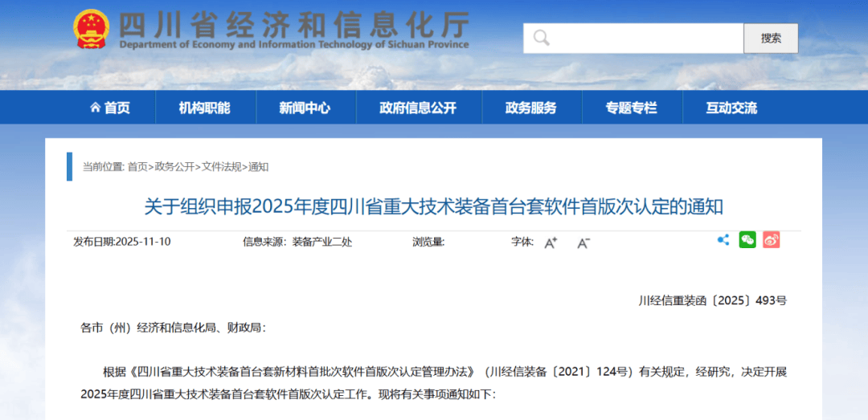Image resolution: width=868 pixels, height=420 pixels.
Task: Open the 机构职能 navigation menu
Action: point(204,108)
